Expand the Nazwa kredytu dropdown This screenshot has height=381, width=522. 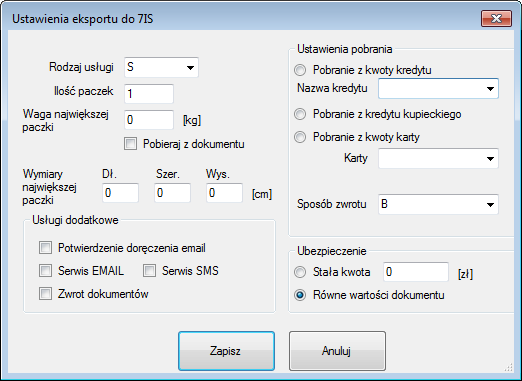pos(438,89)
